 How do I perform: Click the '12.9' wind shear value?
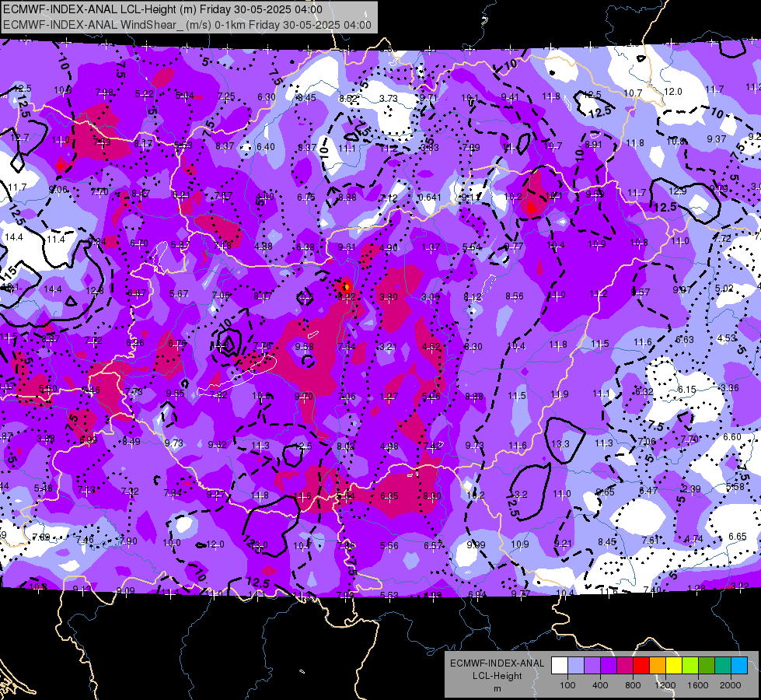[678, 191]
